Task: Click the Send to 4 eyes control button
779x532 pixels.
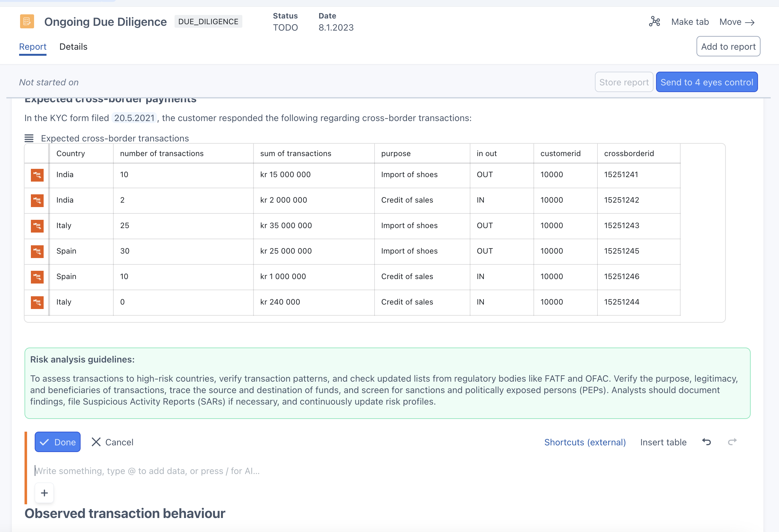Action: [x=708, y=82]
